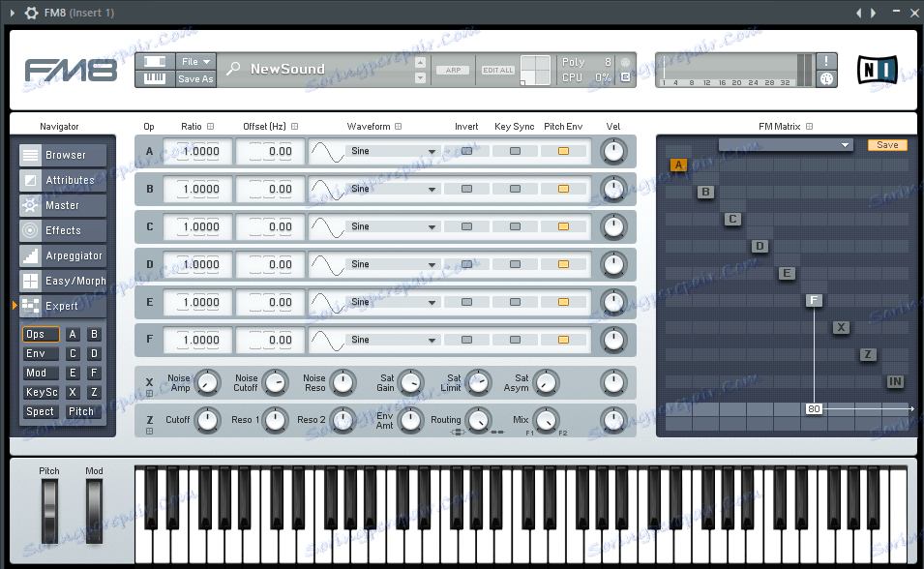Click the Pitch wheel

pos(49,511)
